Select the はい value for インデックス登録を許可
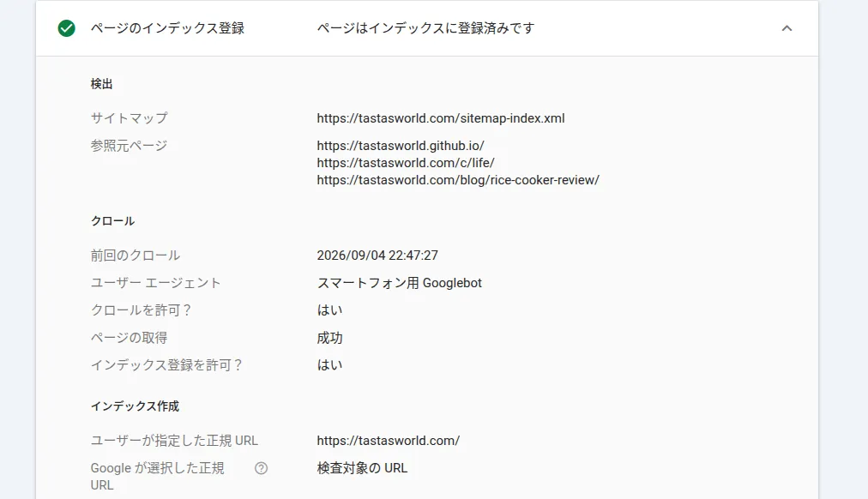 point(329,365)
